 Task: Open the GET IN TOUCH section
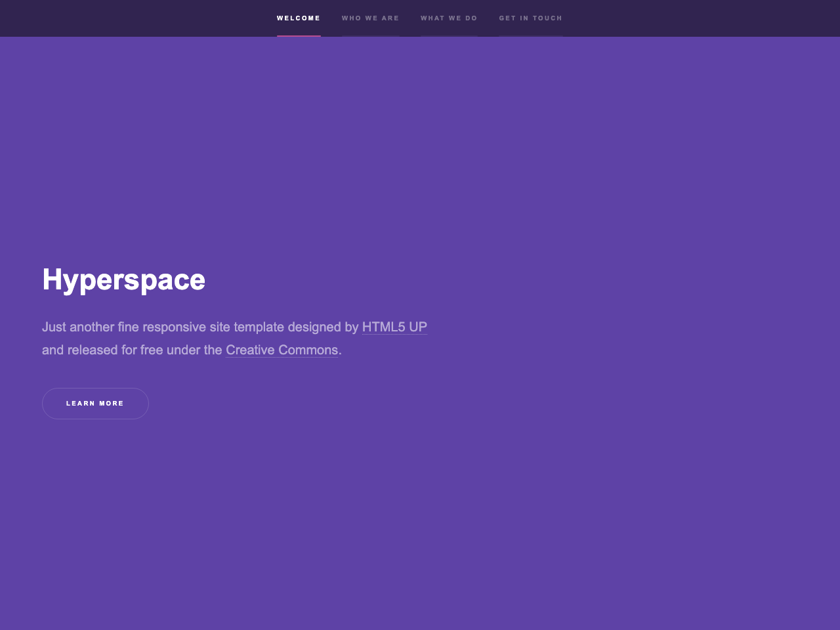[x=530, y=16]
